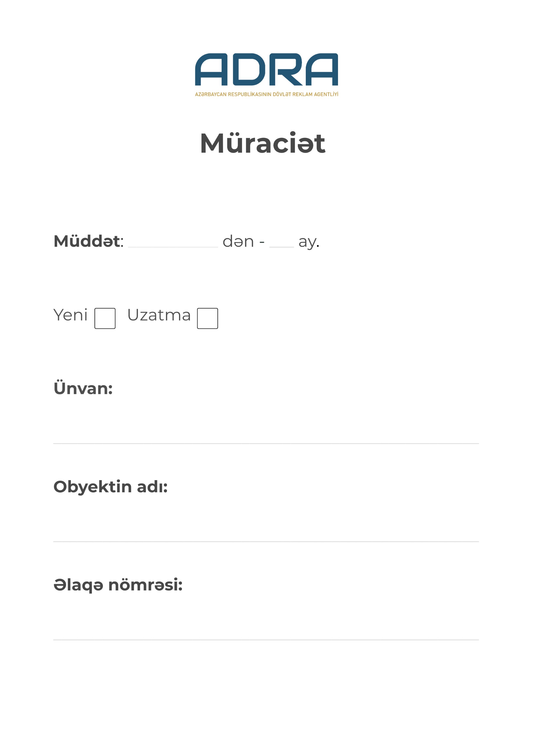Click the agency name tagline under the logo
Screen dimensions: 533x756
click(266, 94)
